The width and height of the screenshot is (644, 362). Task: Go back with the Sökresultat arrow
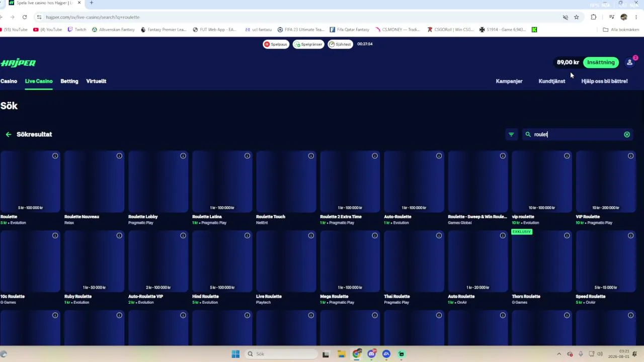(9, 134)
